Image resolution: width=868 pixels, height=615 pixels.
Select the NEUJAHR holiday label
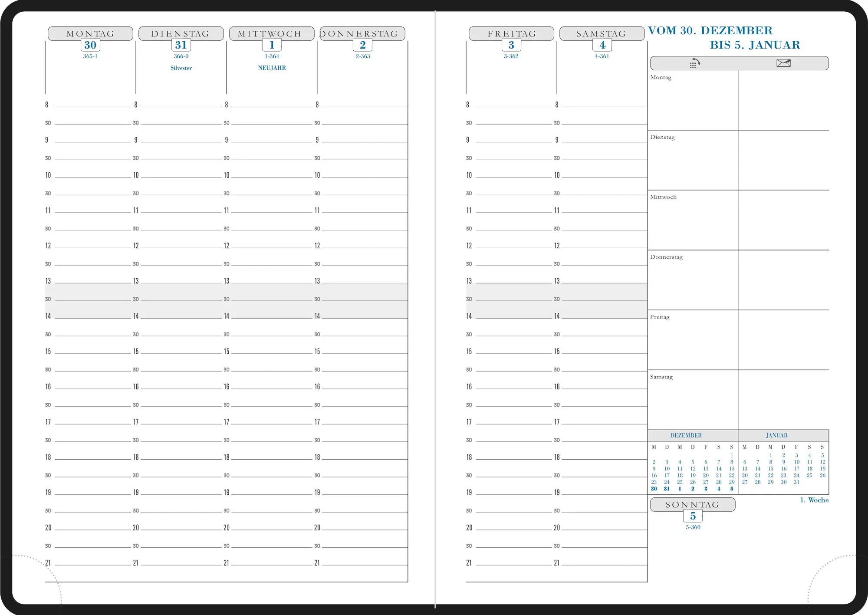pos(271,67)
